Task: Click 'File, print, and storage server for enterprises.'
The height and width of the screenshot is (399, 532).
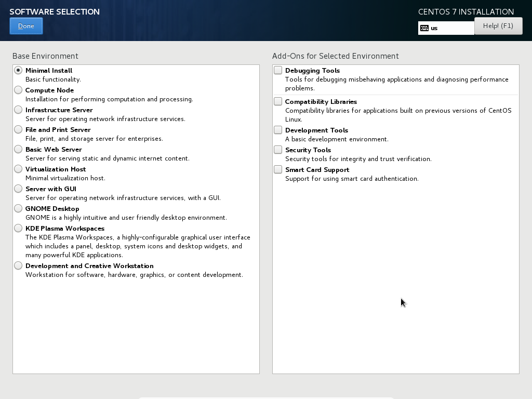Action: tap(95, 139)
